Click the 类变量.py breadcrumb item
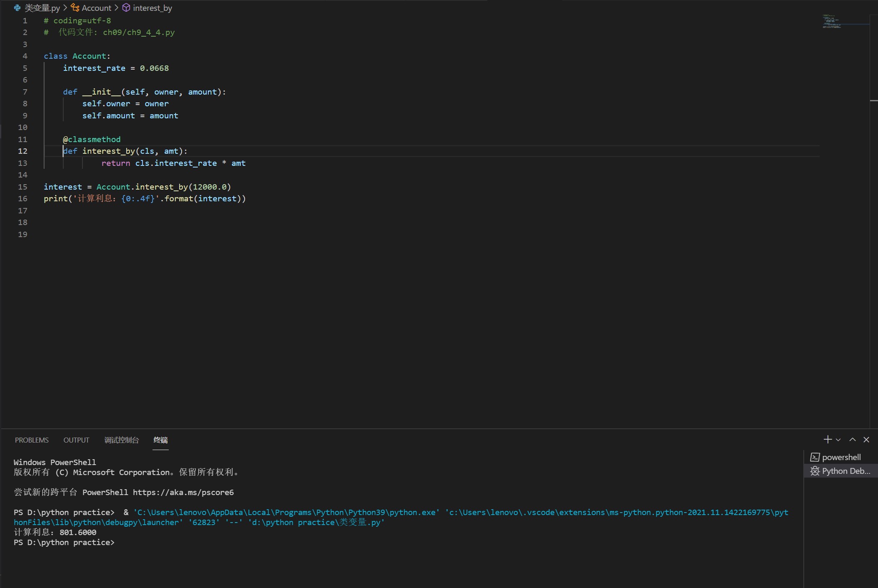Image resolution: width=878 pixels, height=588 pixels. (42, 8)
